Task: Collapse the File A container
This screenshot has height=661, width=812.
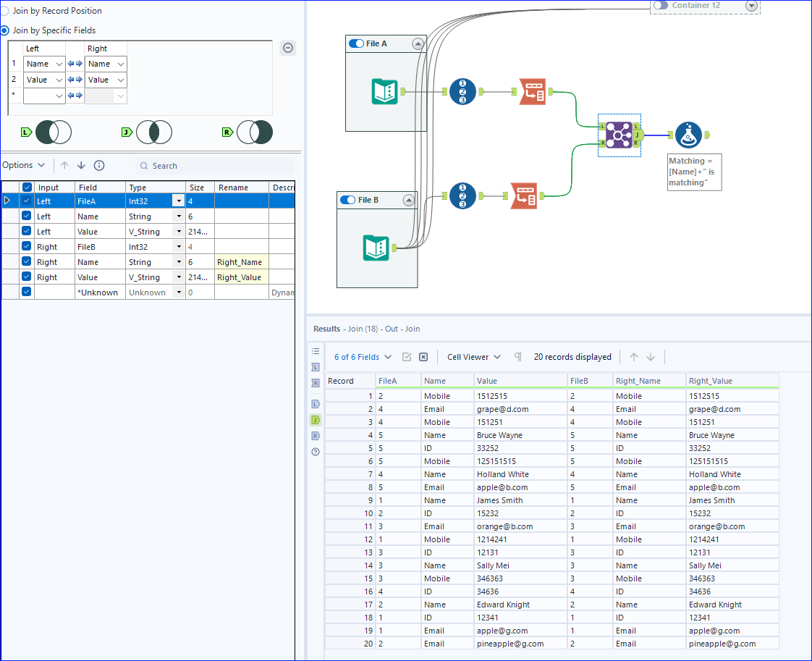Action: pos(417,43)
